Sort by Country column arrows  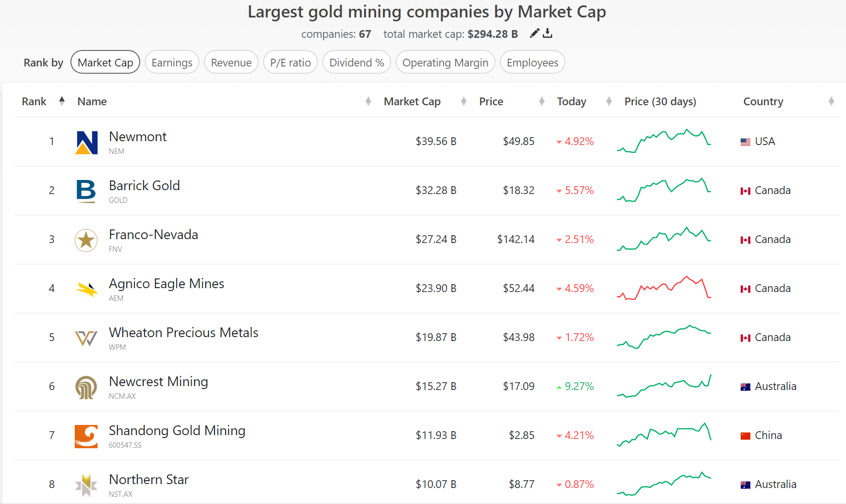tap(831, 101)
